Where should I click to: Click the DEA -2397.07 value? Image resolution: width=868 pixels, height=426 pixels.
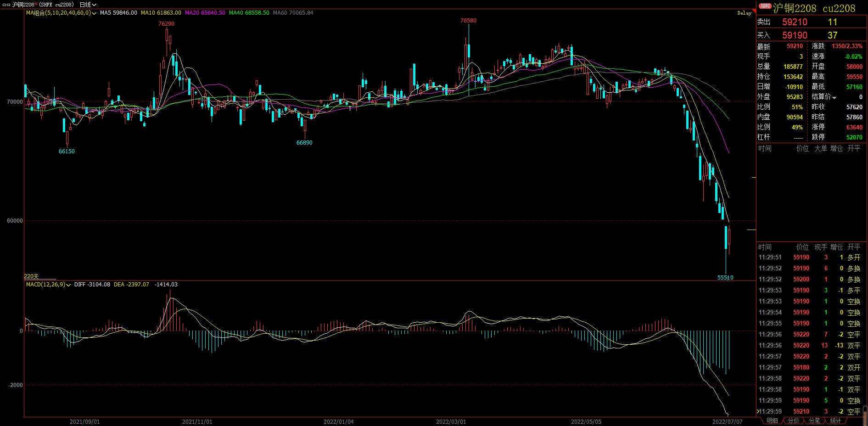(131, 285)
